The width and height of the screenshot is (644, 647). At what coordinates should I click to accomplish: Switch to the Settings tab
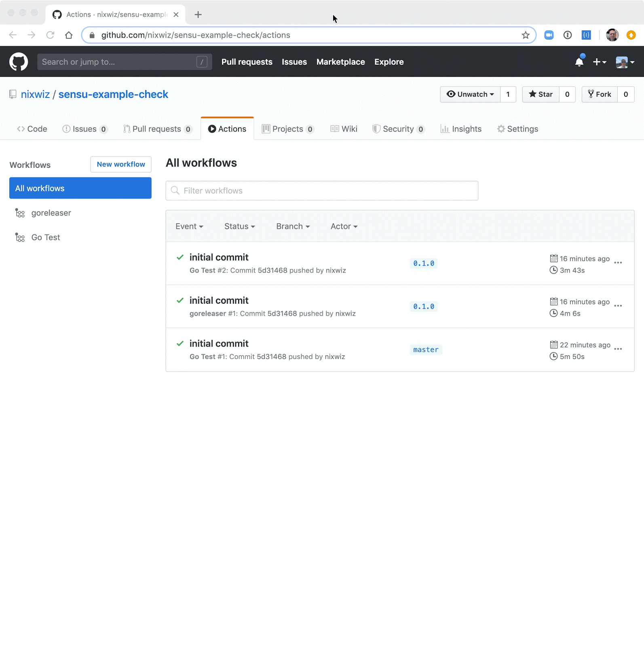(x=518, y=129)
